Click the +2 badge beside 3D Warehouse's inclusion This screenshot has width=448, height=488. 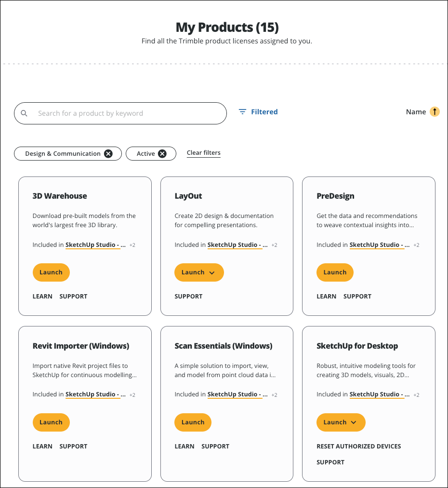132,244
